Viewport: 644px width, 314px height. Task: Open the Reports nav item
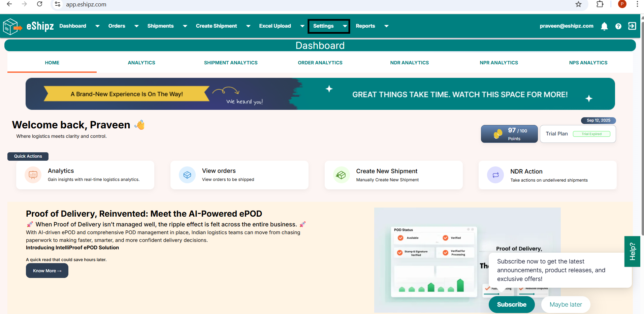[x=365, y=26]
